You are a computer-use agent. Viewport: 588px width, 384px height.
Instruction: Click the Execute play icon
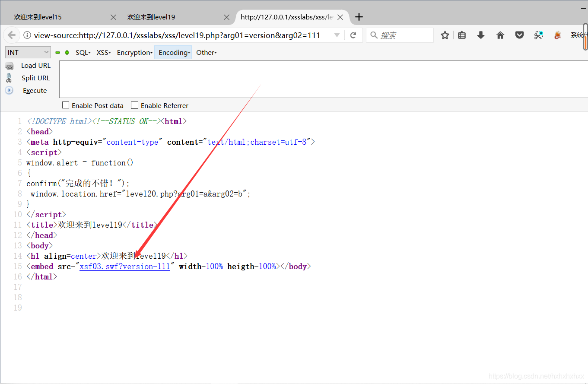tap(9, 90)
